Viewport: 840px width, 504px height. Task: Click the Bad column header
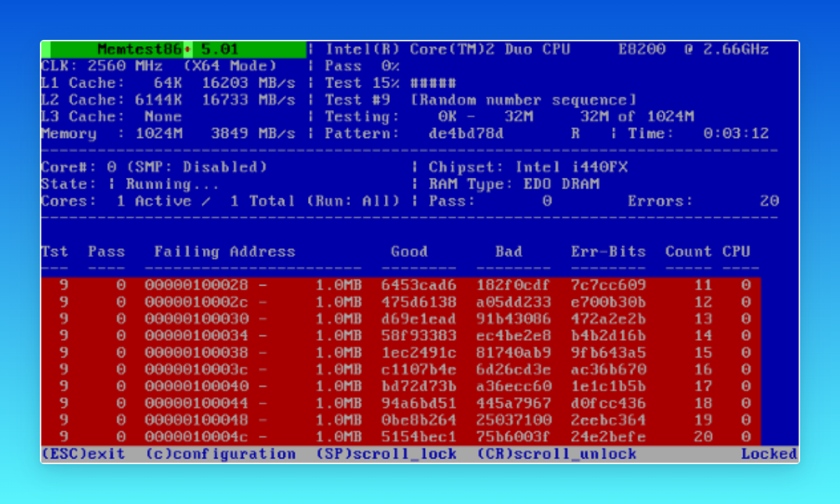pos(509,251)
